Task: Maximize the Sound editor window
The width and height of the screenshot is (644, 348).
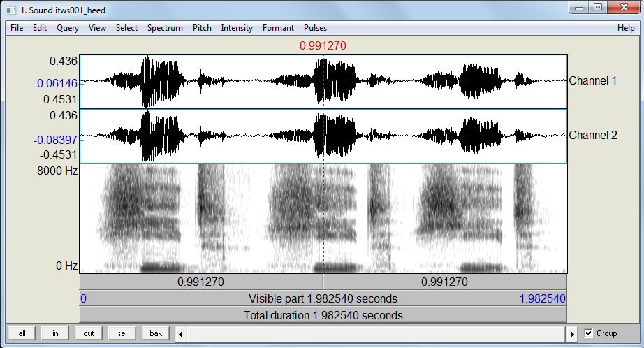Action: tap(598, 8)
